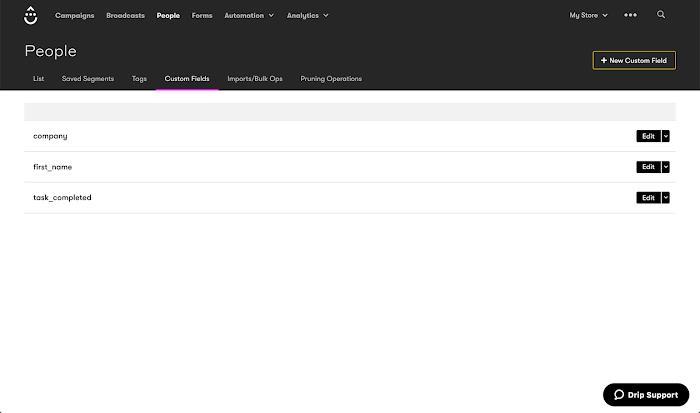The width and height of the screenshot is (700, 413).
Task: Click the task_completed field name
Action: tap(62, 197)
